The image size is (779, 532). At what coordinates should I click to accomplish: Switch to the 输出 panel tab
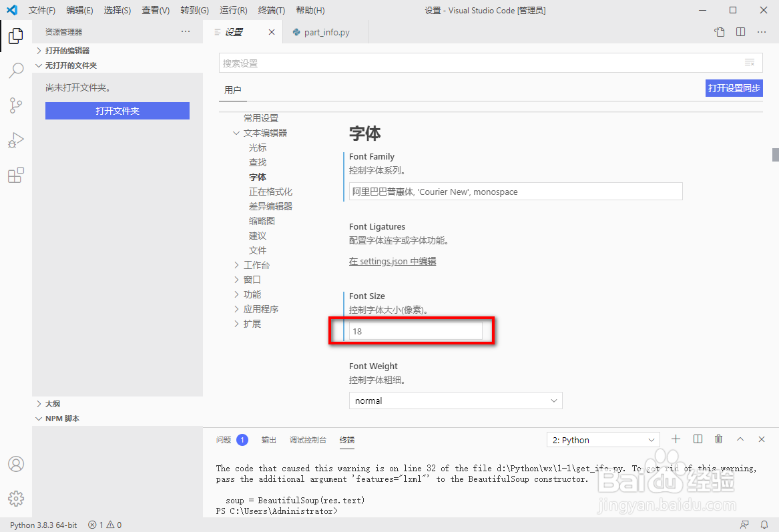pyautogui.click(x=269, y=440)
